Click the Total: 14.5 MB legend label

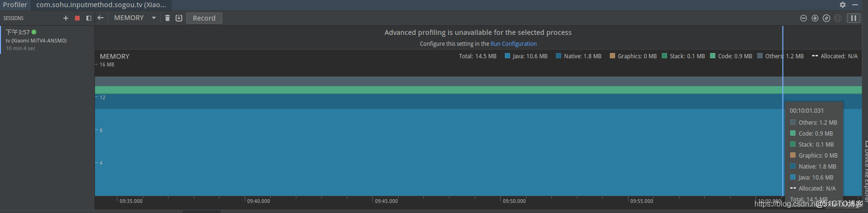[x=478, y=56]
